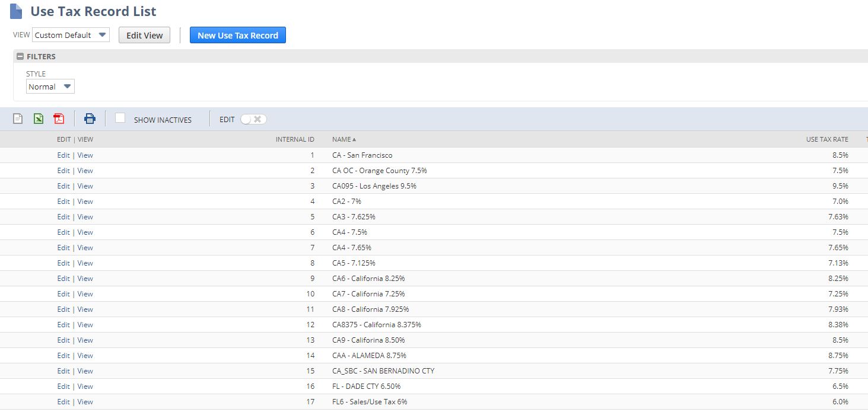Click the Edit View button
Screen dimensions: 868x412
[x=144, y=36]
